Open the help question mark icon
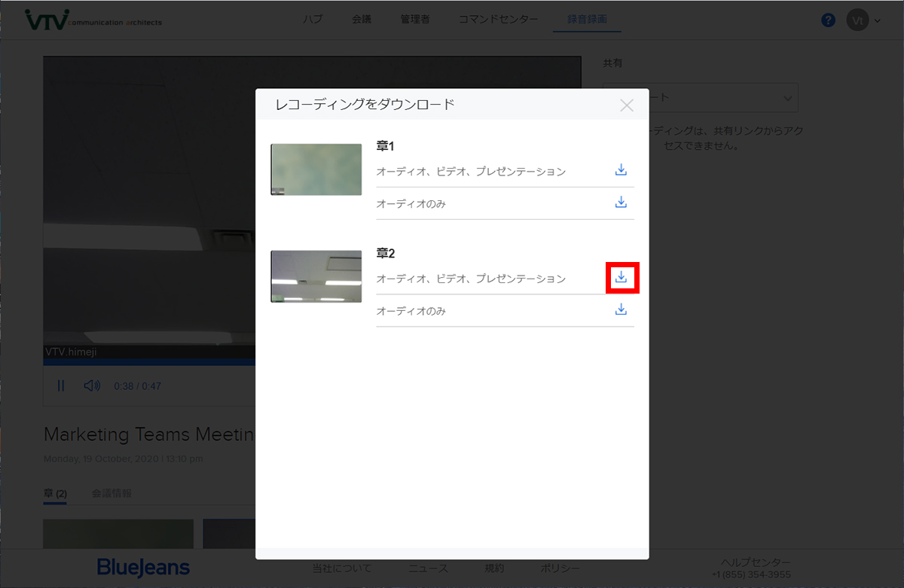 828,20
